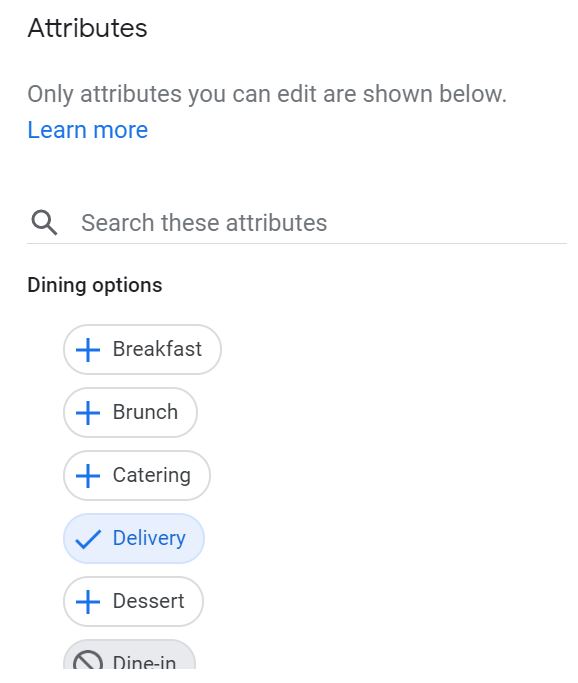
Task: Click the plus icon beside Catering
Action: coord(88,476)
